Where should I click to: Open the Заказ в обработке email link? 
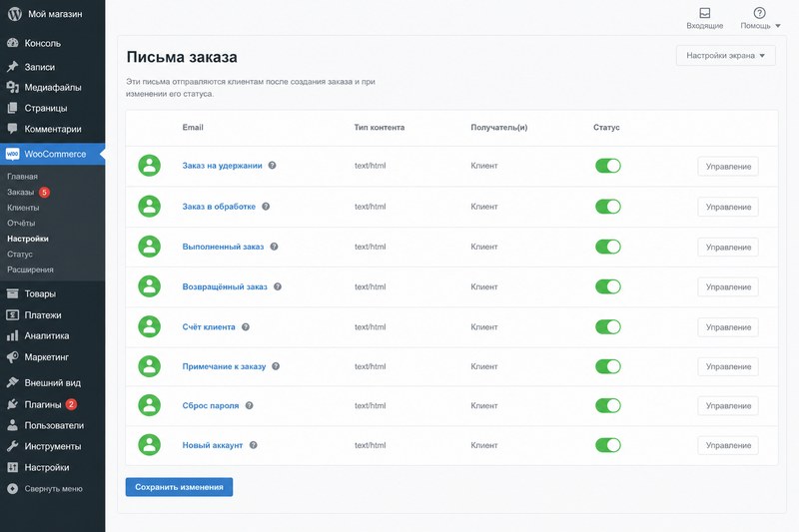pyautogui.click(x=219, y=207)
